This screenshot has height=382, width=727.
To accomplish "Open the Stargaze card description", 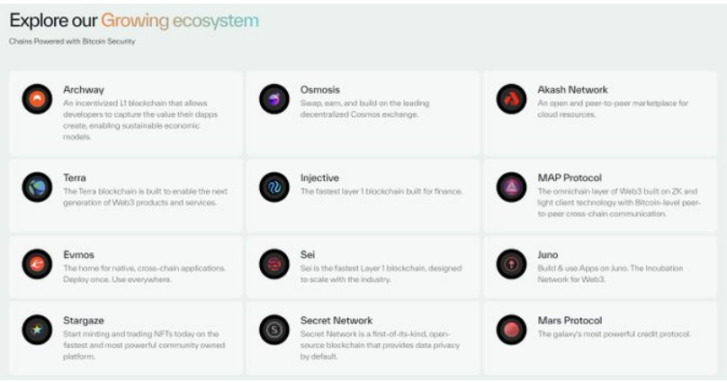I will [x=144, y=345].
